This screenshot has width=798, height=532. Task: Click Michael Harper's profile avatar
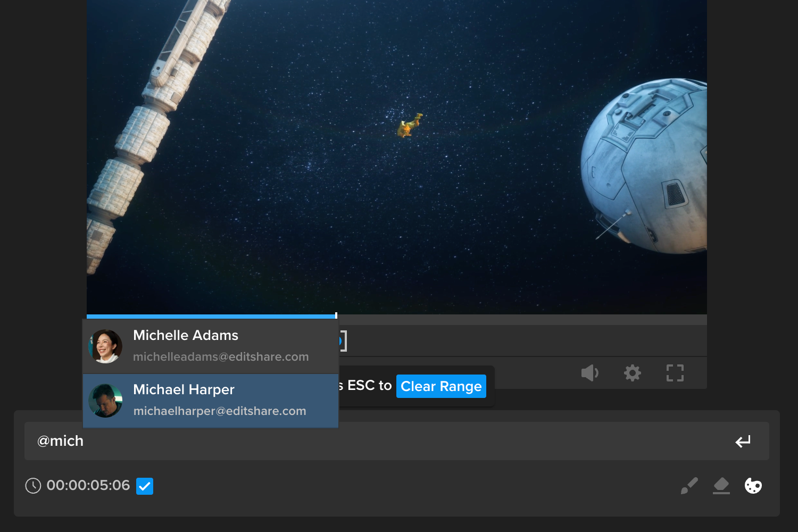click(105, 400)
